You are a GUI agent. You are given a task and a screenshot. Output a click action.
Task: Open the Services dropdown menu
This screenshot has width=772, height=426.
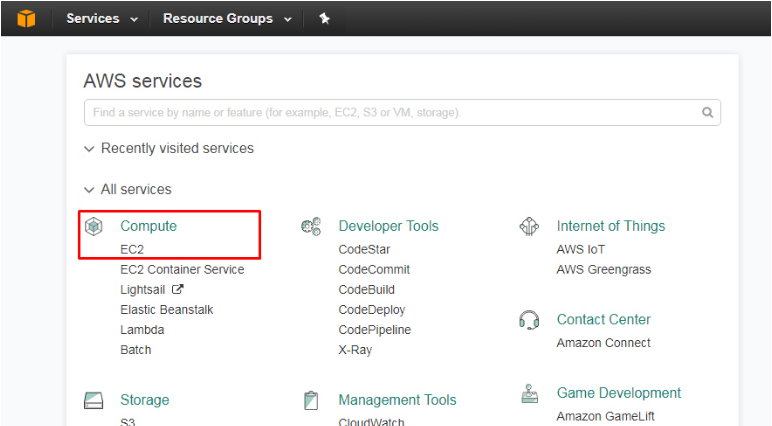(x=102, y=19)
